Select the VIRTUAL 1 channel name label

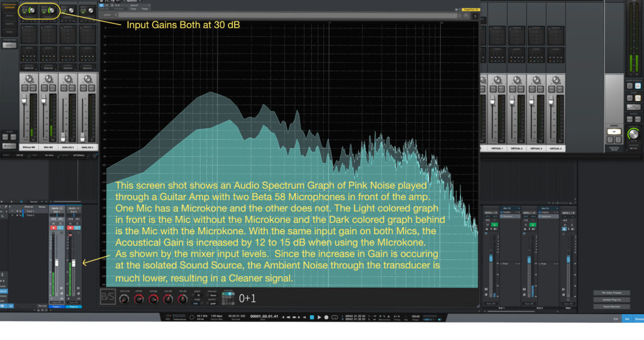point(497,149)
